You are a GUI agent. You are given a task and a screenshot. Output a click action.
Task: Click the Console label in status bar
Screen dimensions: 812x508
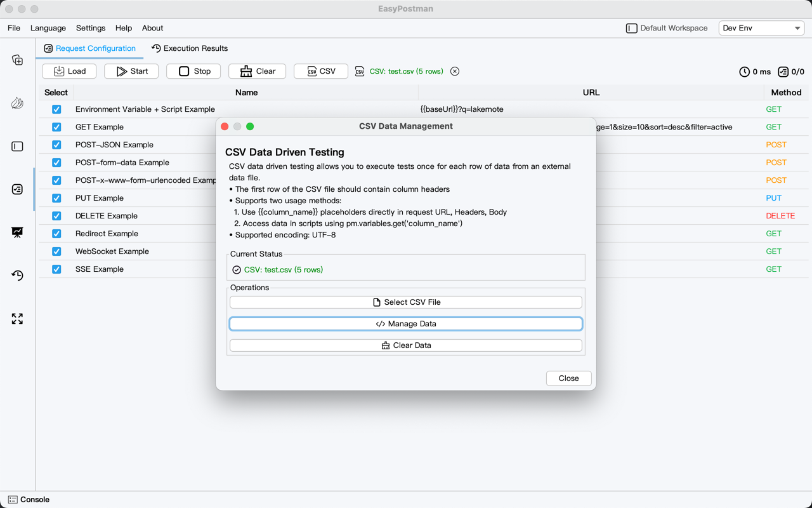pyautogui.click(x=35, y=500)
